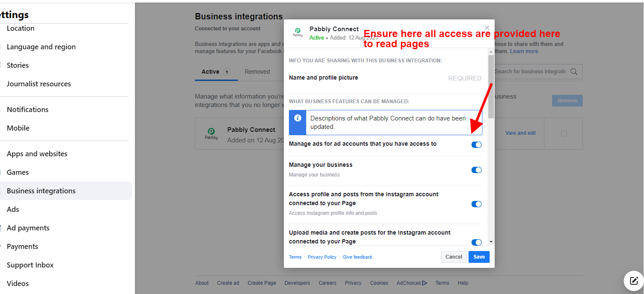Open Language and region settings
The width and height of the screenshot is (644, 294).
41,47
